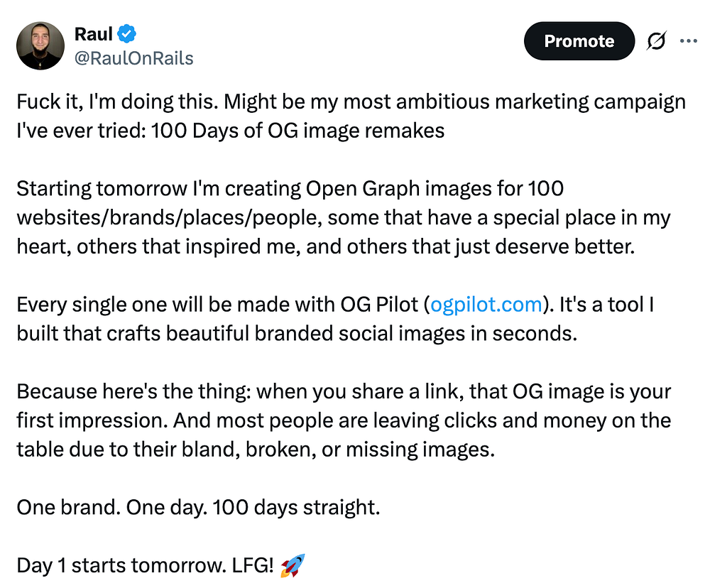Image resolution: width=710 pixels, height=588 pixels.
Task: Open Raul's profile picture
Action: pos(41,45)
